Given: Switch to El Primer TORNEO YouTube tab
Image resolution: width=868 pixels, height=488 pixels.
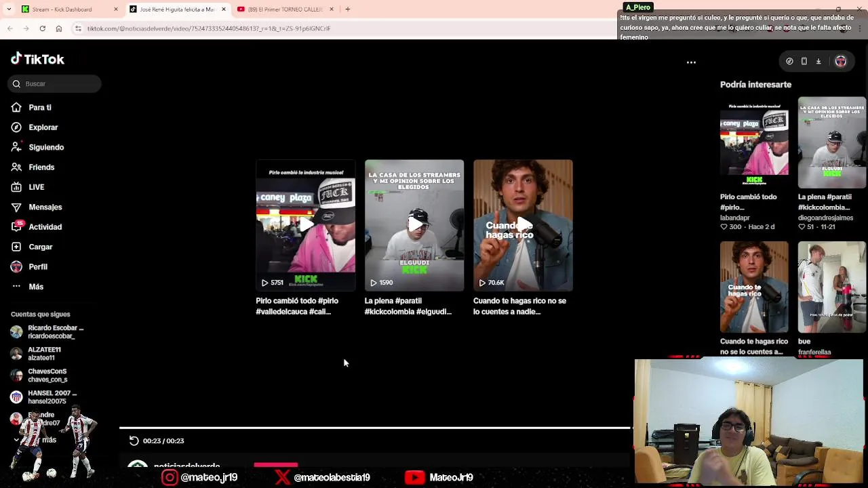Looking at the screenshot, I should coord(285,9).
